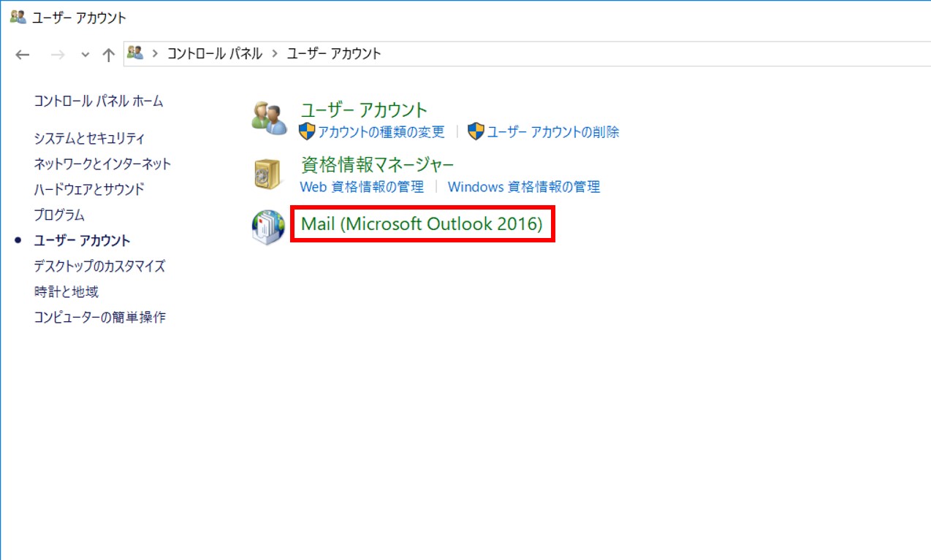The width and height of the screenshot is (931, 560).
Task: Click the ユーザー アカウント breadcrumb in address bar
Action: (x=334, y=54)
